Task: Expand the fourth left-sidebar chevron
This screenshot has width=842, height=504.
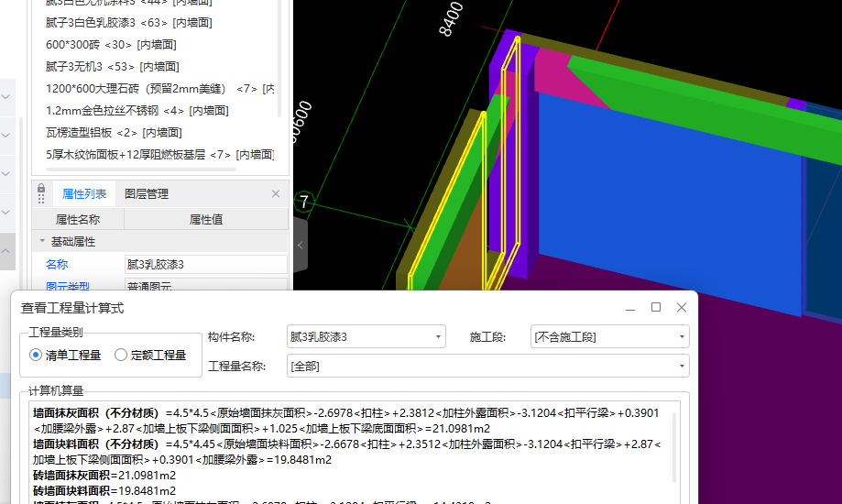Action: tap(5, 213)
